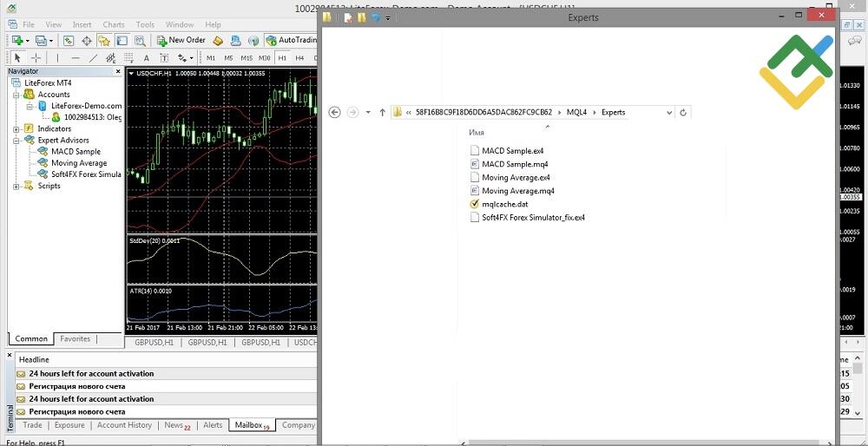Switch chart to M1 timeframe

click(x=211, y=58)
